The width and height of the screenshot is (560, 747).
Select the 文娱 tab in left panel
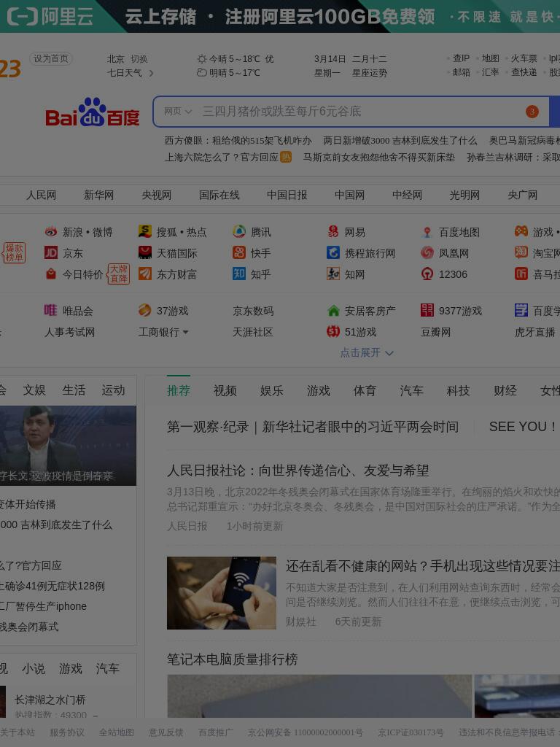pos(34,390)
